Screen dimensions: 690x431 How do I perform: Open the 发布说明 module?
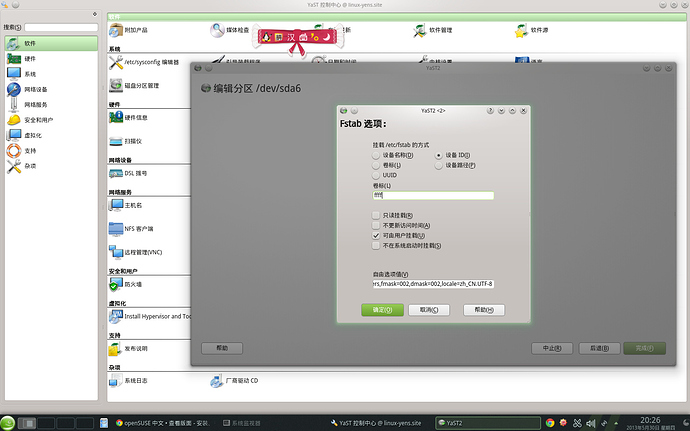(128, 348)
